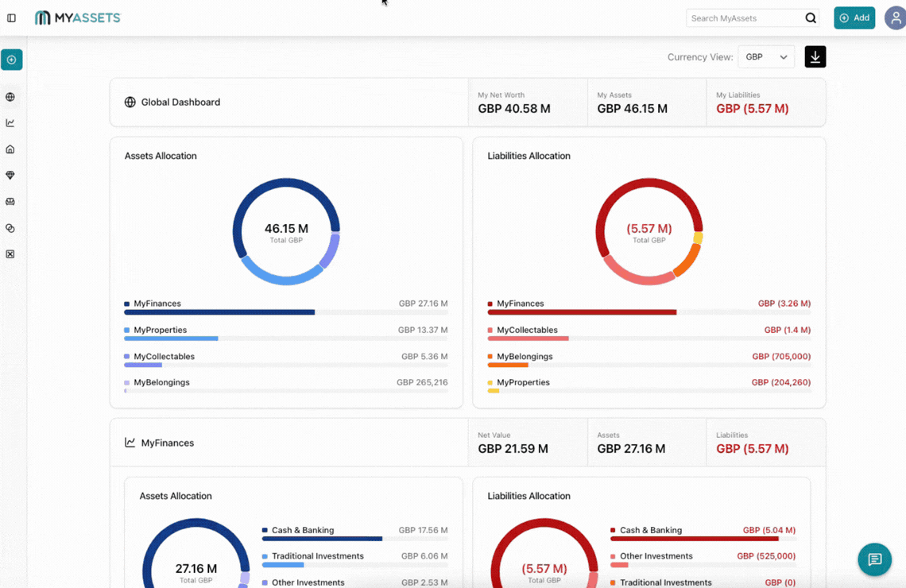Click the teal circled-plus icon atop the sidebar
906x588 pixels.
pos(11,60)
